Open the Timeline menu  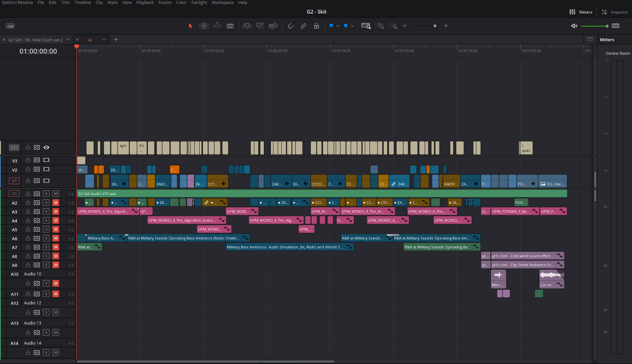point(82,3)
